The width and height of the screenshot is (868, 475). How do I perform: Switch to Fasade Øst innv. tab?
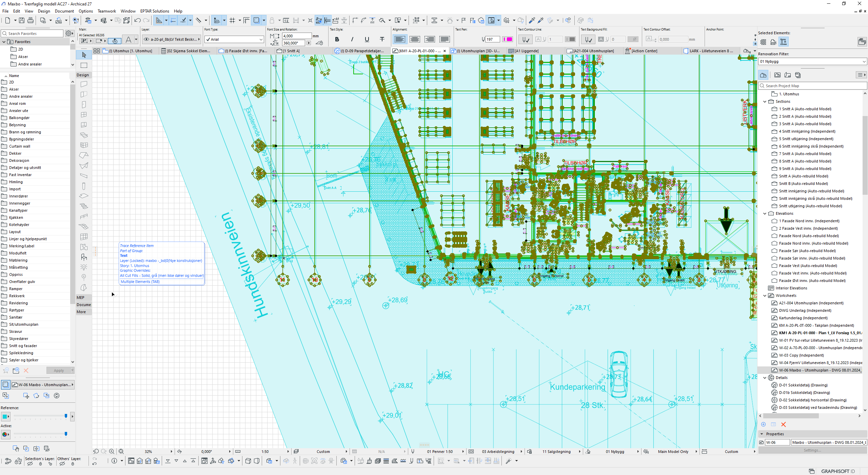(245, 51)
